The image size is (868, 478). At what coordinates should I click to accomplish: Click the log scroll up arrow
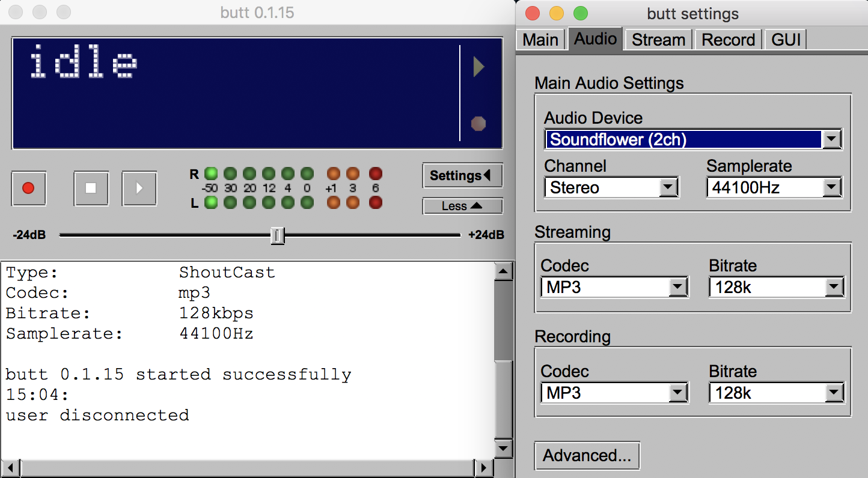point(503,273)
